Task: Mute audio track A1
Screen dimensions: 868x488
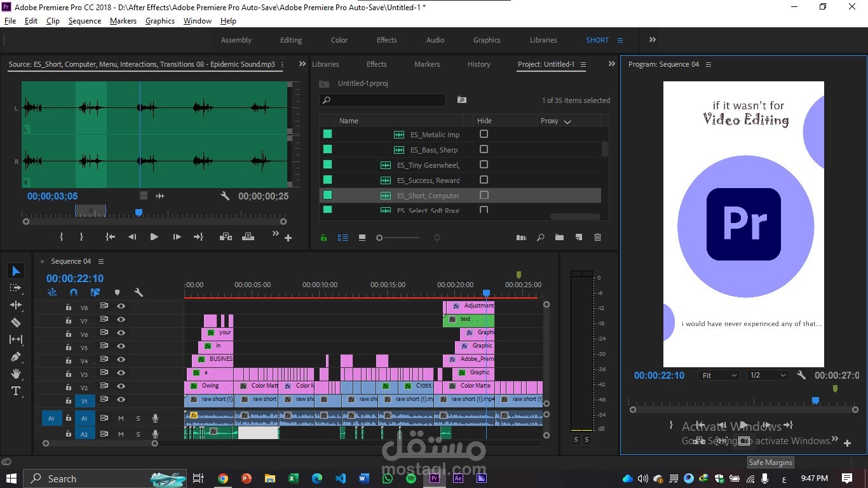Action: 121,418
